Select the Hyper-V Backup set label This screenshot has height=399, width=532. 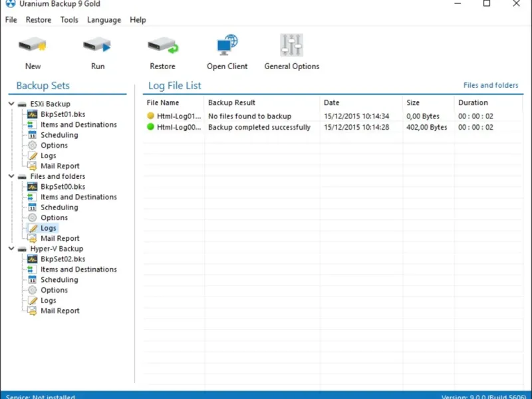[x=57, y=249]
